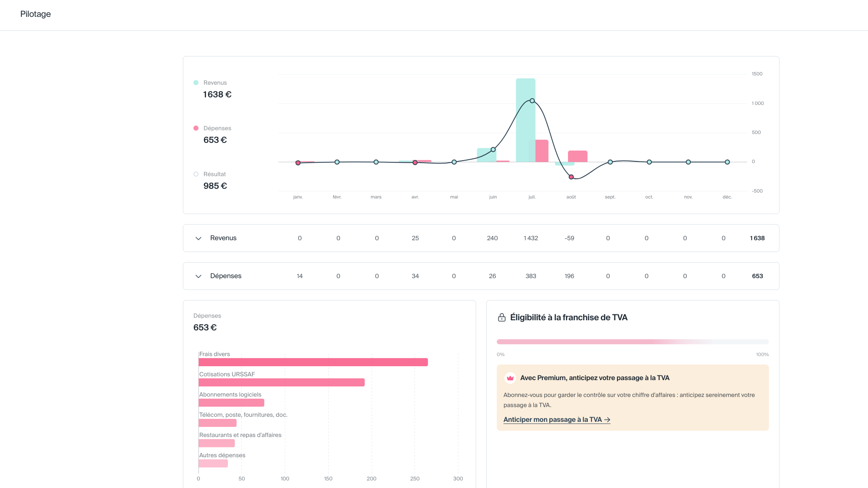This screenshot has height=488, width=868.
Task: Expand the Dépenses row chevron
Action: [198, 276]
